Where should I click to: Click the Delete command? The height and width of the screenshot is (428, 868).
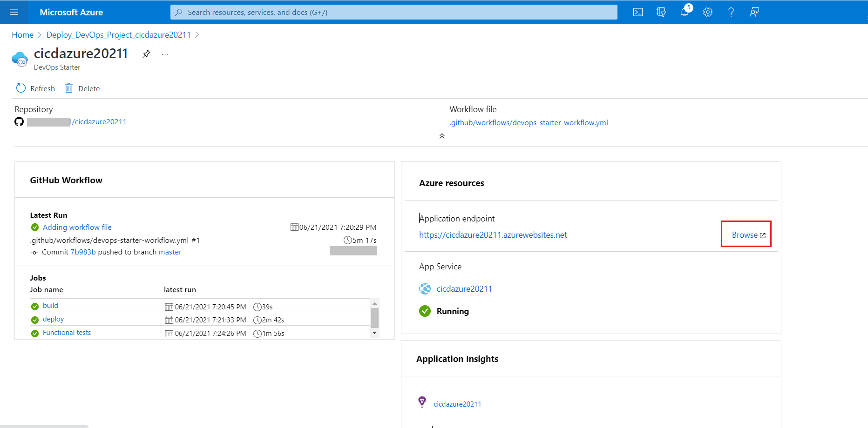[82, 88]
